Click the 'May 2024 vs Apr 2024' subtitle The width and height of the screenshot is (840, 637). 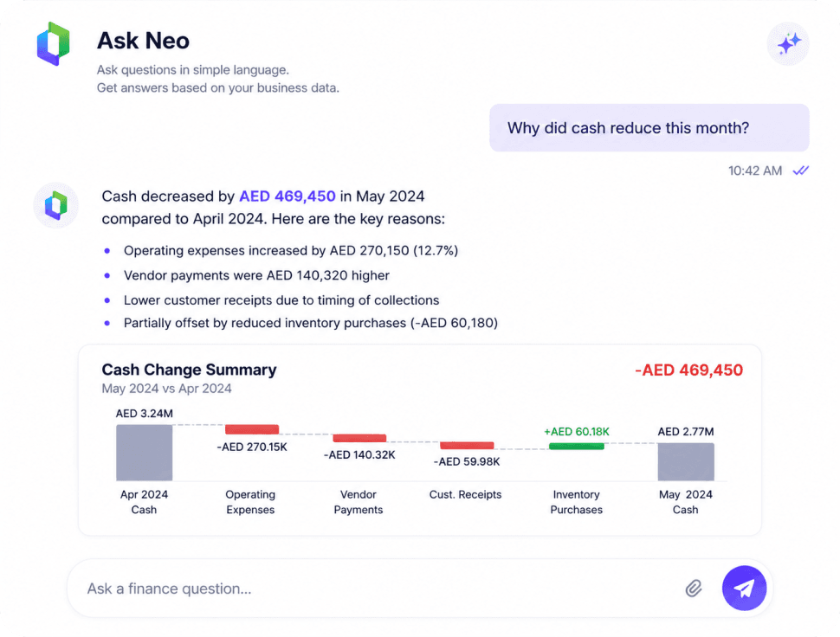click(x=166, y=389)
